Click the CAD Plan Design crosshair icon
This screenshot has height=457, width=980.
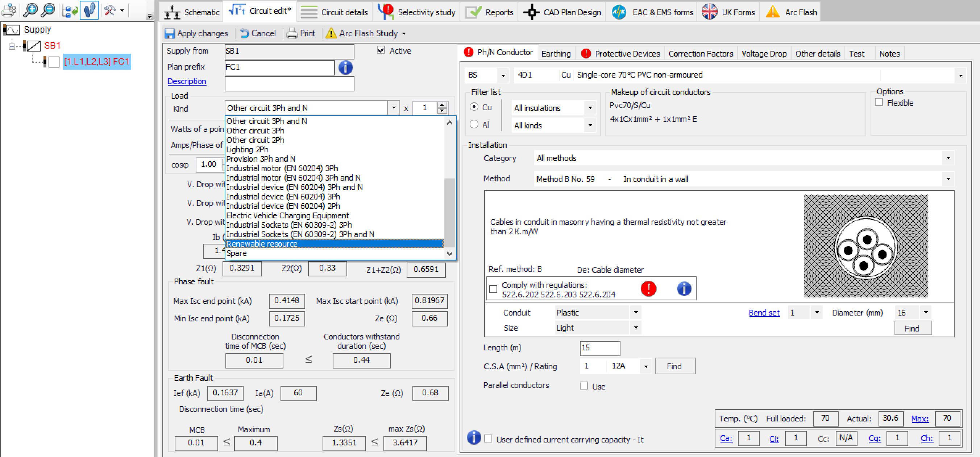[x=531, y=12]
